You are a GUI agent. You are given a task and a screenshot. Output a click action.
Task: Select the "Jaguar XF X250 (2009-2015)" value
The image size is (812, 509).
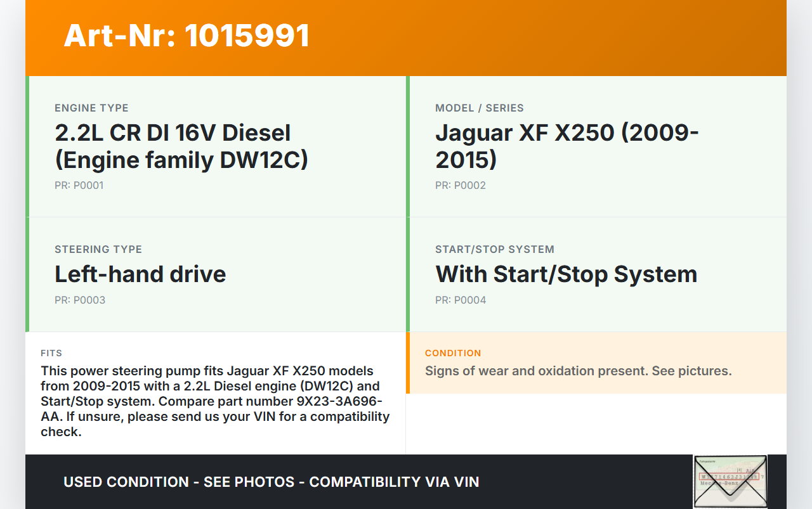(567, 146)
